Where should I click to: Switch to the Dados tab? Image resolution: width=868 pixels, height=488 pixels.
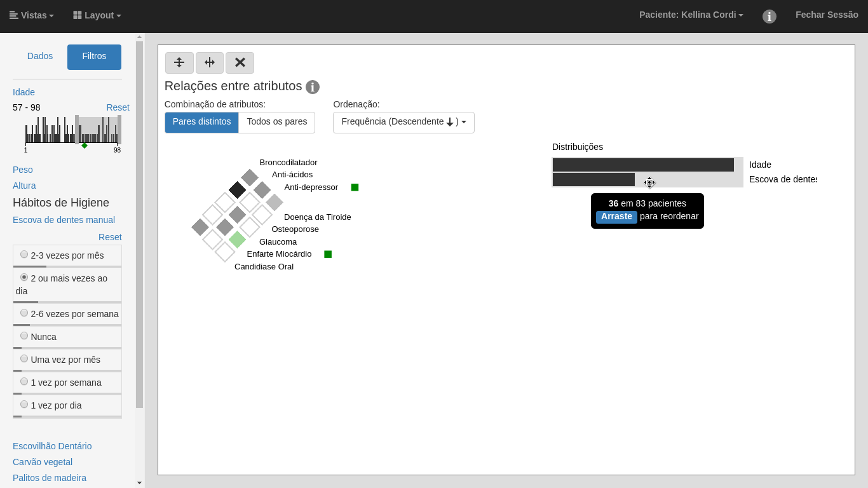(40, 57)
